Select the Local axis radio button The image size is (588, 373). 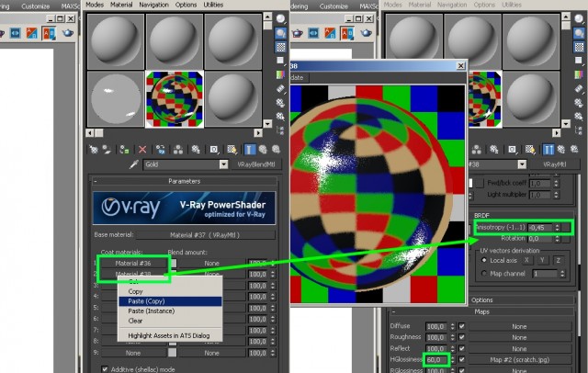(x=484, y=260)
